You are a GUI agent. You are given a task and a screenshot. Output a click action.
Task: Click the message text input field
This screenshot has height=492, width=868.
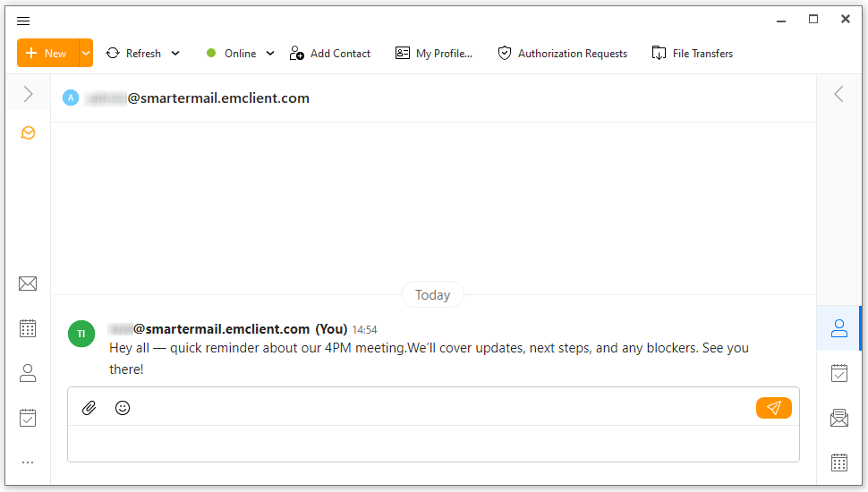(x=433, y=444)
